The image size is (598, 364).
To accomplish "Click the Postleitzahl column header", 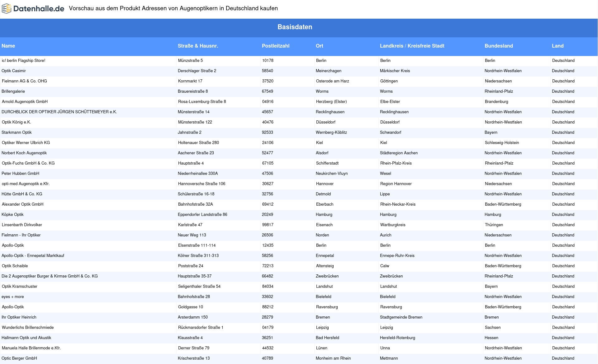I will point(276,46).
